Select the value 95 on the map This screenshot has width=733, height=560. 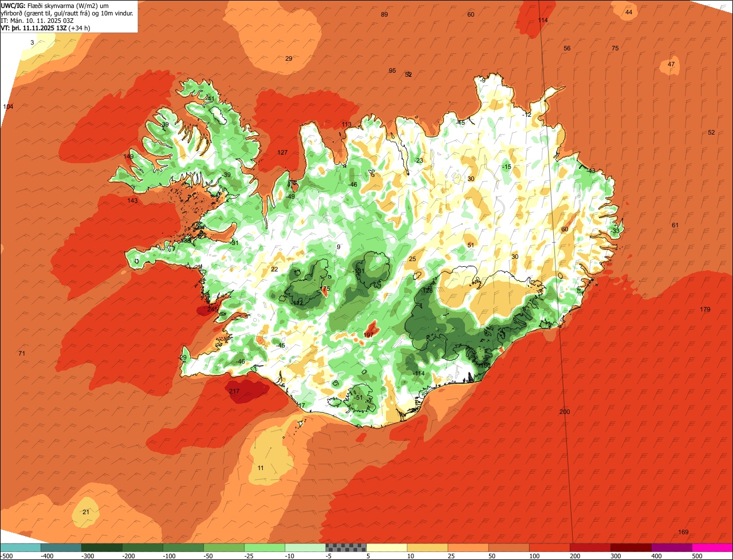point(392,70)
